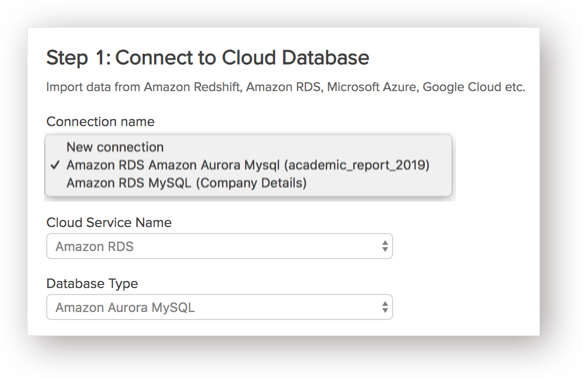583x379 pixels.
Task: Open the Database Type dropdown
Action: 219,307
